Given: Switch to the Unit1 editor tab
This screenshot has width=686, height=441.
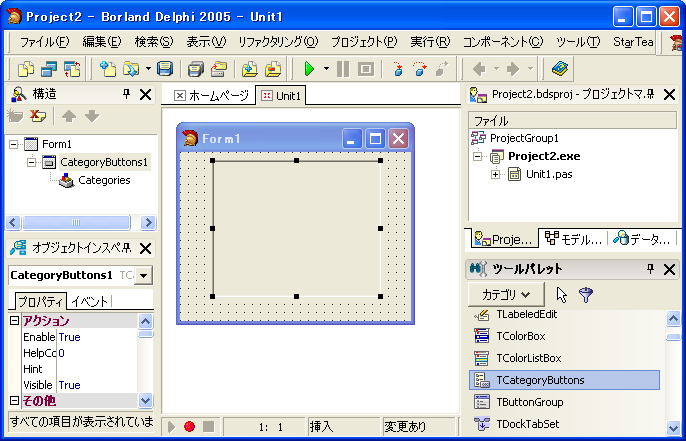Looking at the screenshot, I should pyautogui.click(x=281, y=95).
